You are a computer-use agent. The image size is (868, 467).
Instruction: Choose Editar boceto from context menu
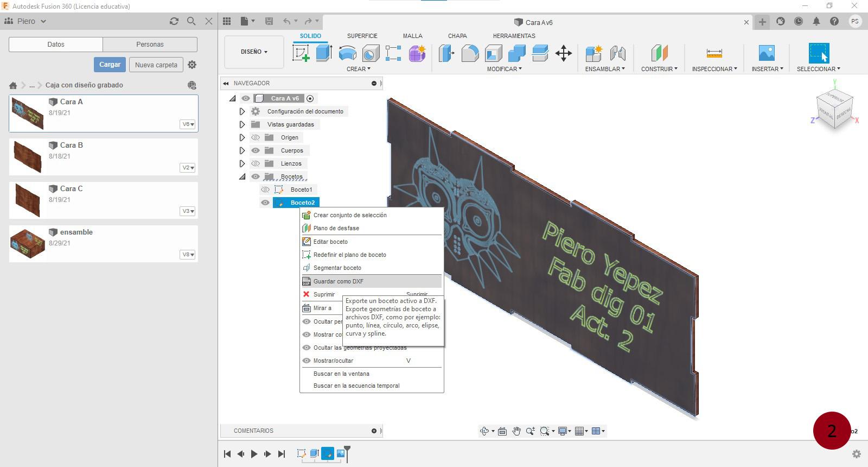pyautogui.click(x=372, y=242)
